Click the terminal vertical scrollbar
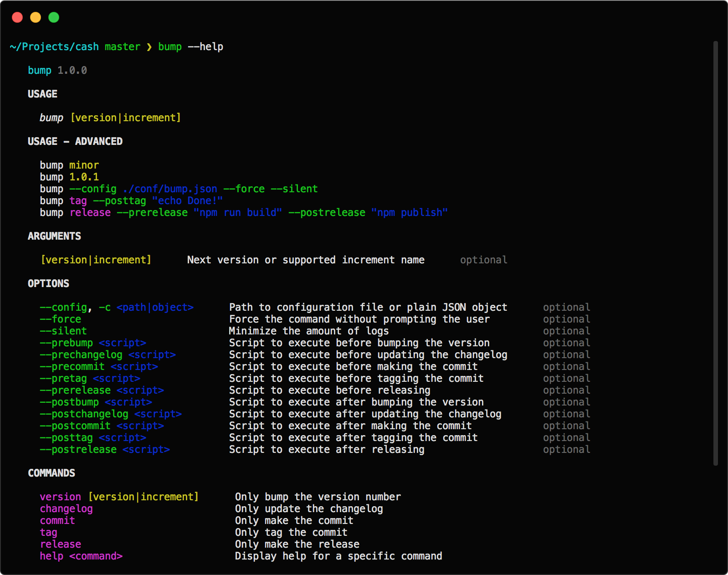728x575 pixels. tap(715, 253)
